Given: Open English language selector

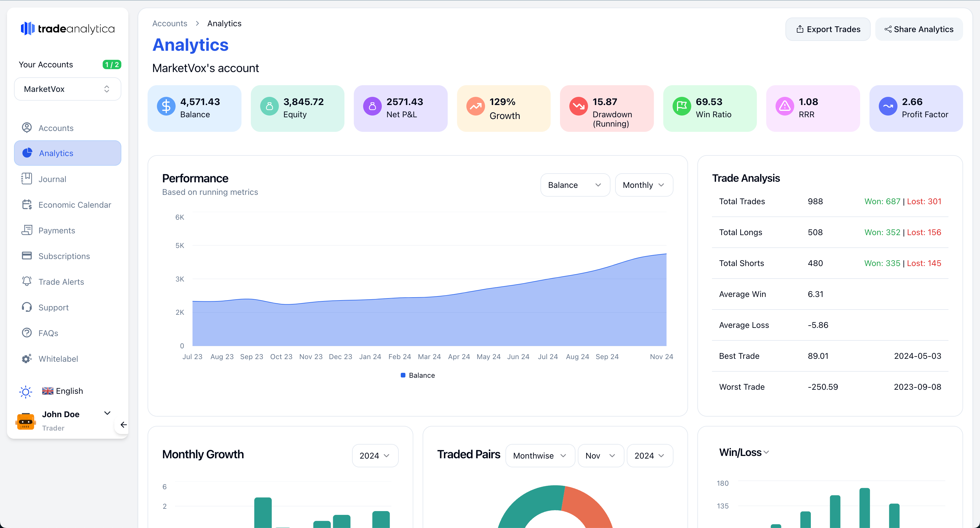Looking at the screenshot, I should (63, 391).
